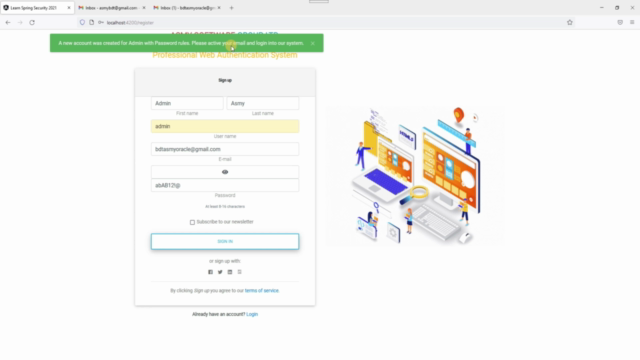Click the Last name field containing Asmy

pos(263,103)
